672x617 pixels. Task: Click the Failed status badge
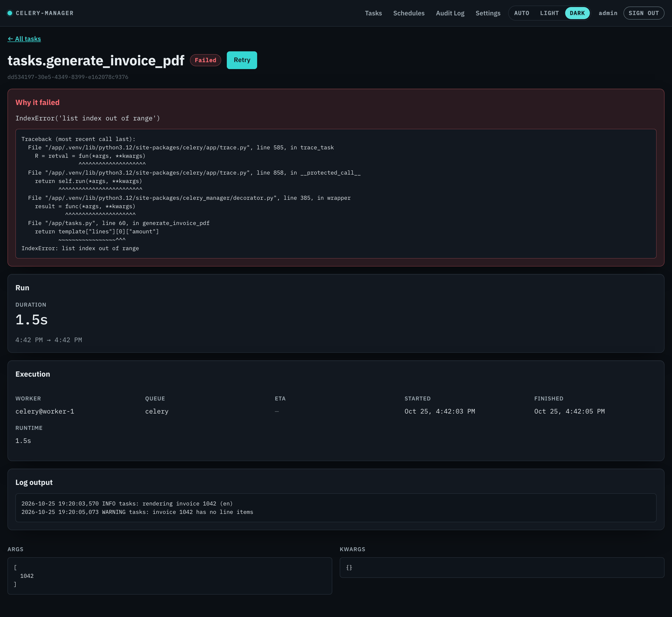coord(205,60)
